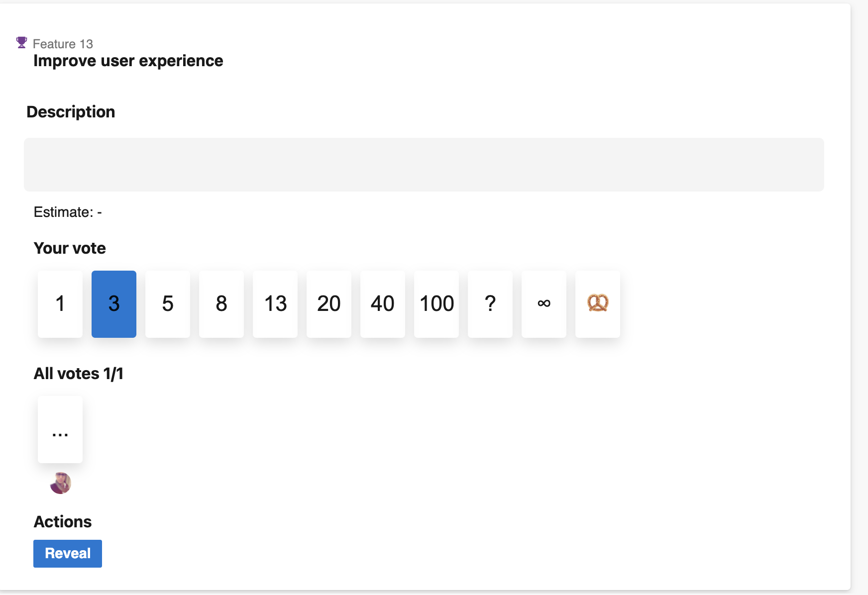Pick the 8 point card
This screenshot has width=868, height=595.
point(221,304)
